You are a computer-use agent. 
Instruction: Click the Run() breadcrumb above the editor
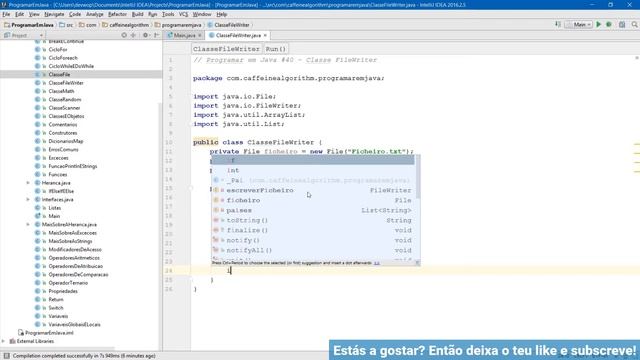[276, 49]
